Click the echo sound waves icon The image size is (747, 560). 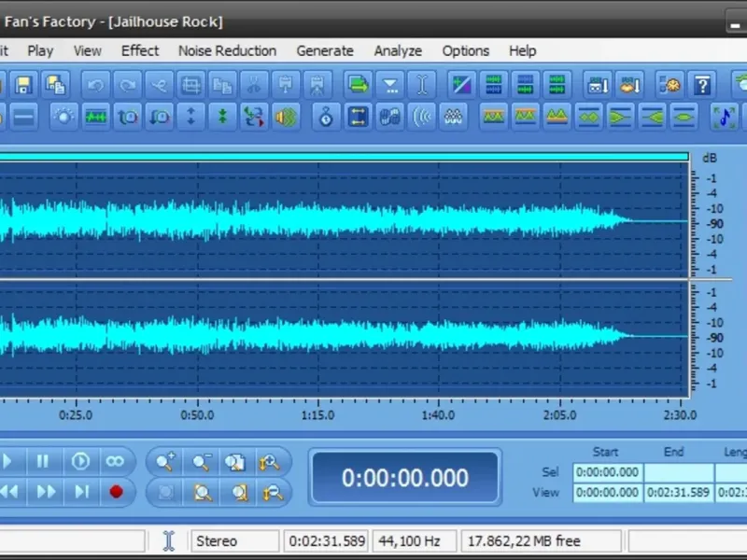coord(422,117)
